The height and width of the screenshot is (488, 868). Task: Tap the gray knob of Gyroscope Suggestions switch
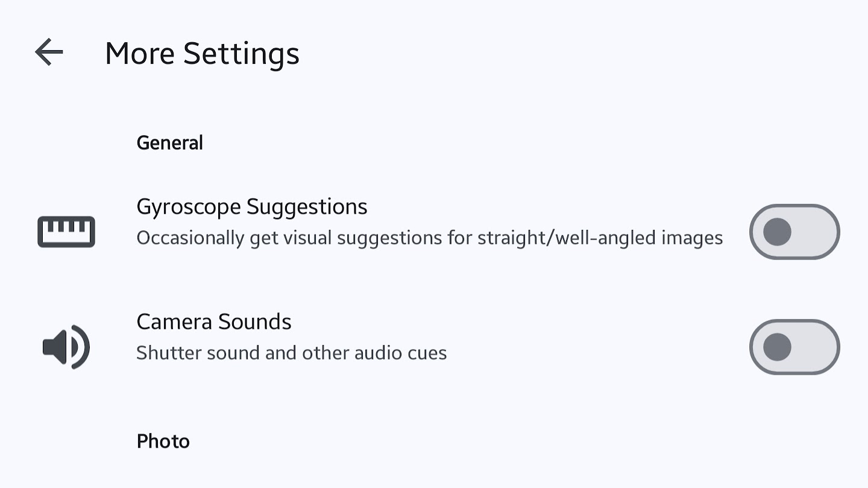[777, 232]
